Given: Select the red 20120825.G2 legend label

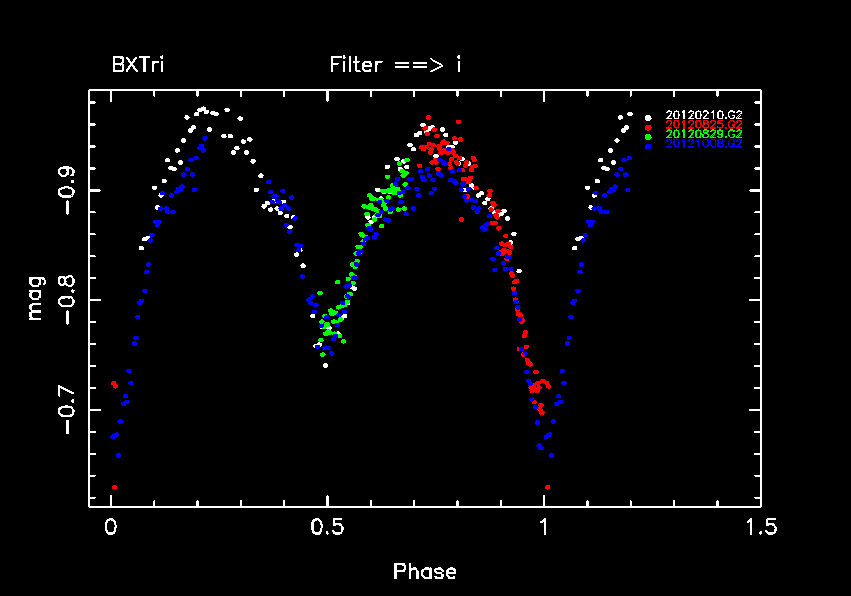Looking at the screenshot, I should pos(704,125).
